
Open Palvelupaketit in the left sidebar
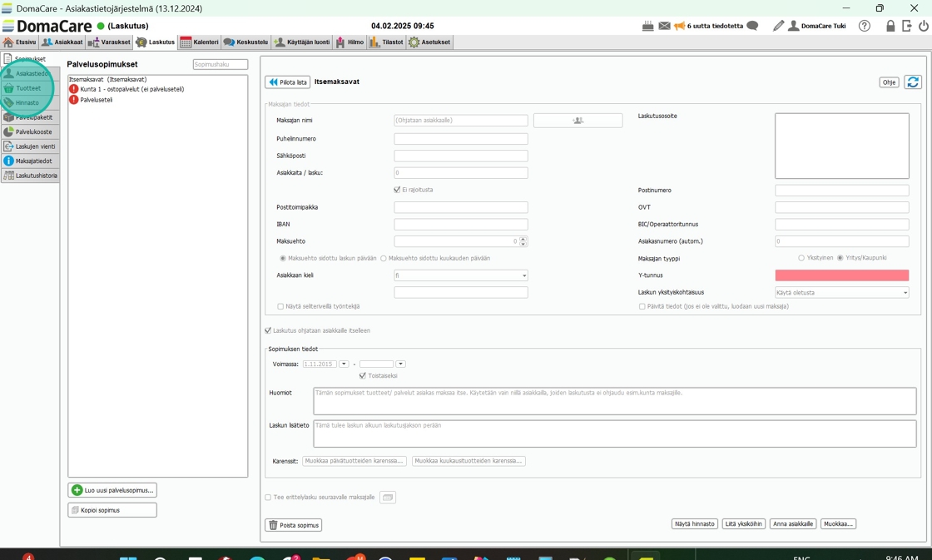tap(30, 117)
